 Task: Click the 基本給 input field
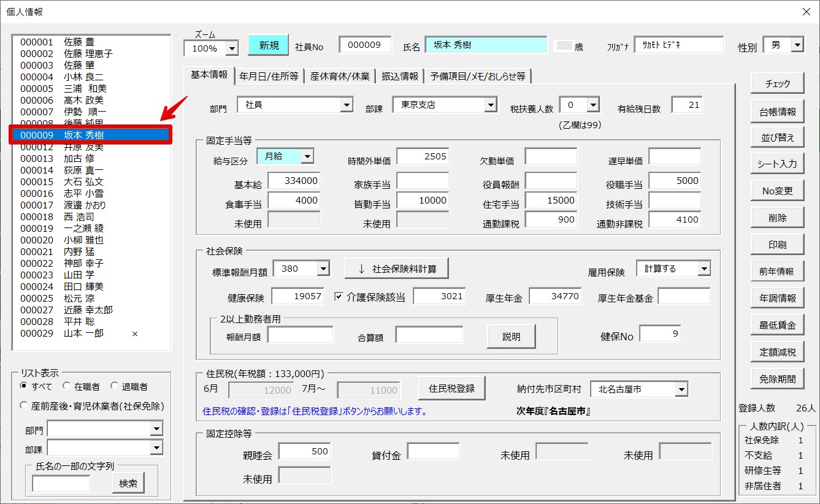[x=294, y=180]
